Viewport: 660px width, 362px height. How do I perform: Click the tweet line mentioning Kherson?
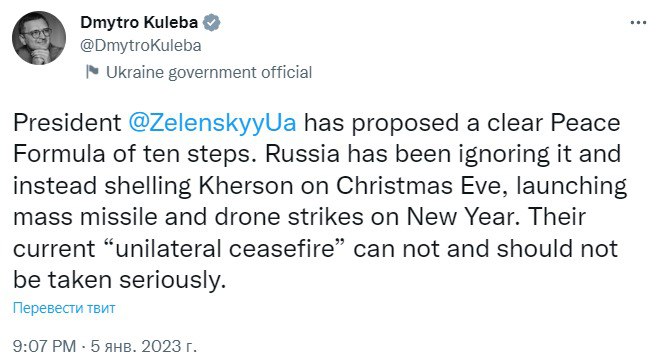point(320,186)
